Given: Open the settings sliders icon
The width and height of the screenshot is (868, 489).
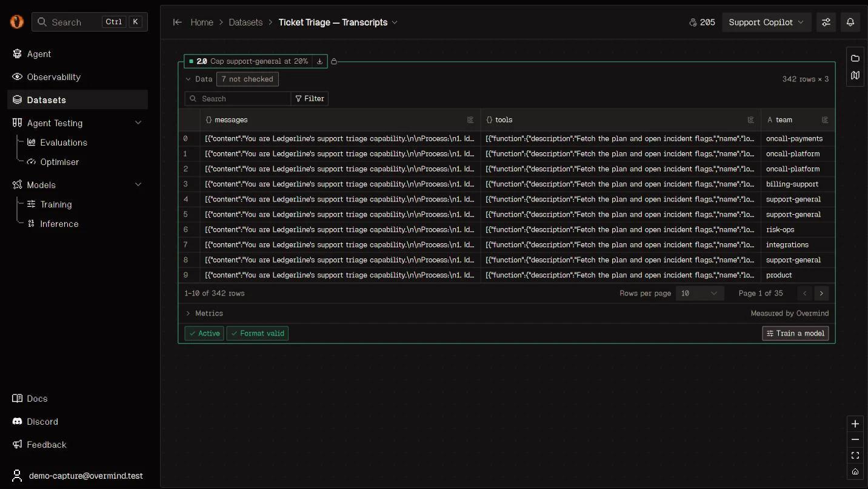Looking at the screenshot, I should coord(826,22).
